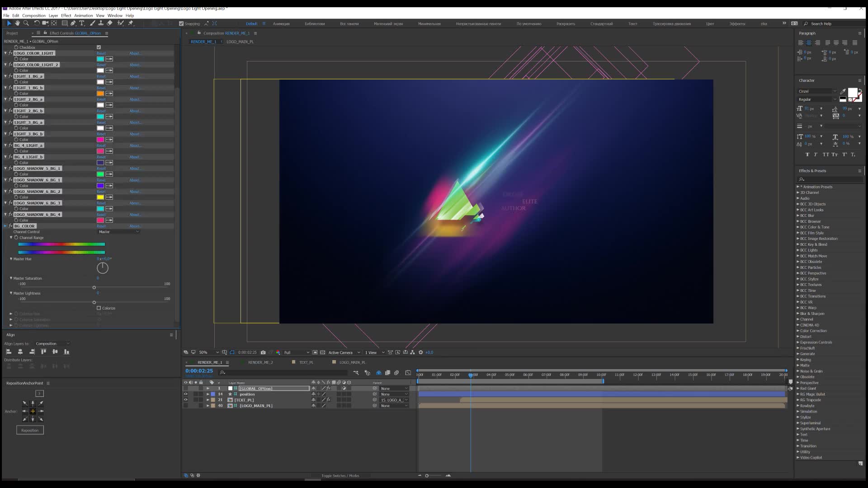868x488 pixels.
Task: Hide the position layer eye toggle
Action: 185,394
